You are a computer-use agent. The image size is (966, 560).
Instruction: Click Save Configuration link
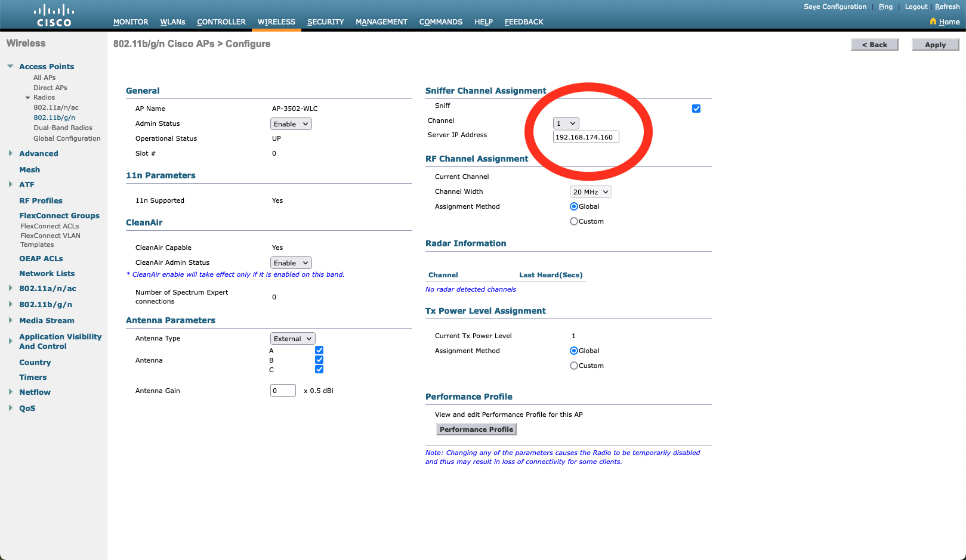pos(835,7)
